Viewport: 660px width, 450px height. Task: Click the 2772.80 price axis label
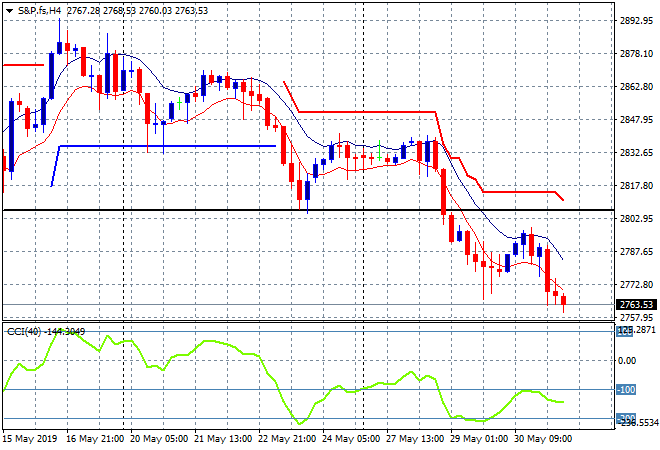[636, 285]
